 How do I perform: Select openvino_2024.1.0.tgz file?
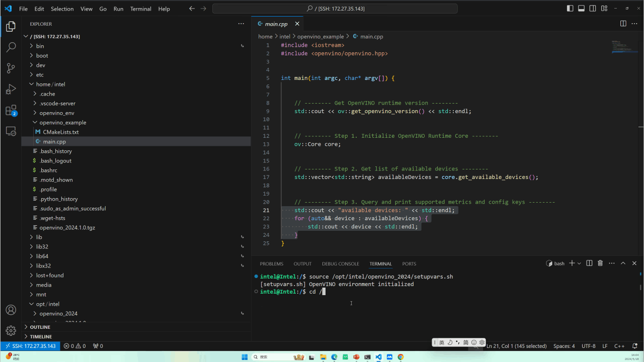[136, 227]
